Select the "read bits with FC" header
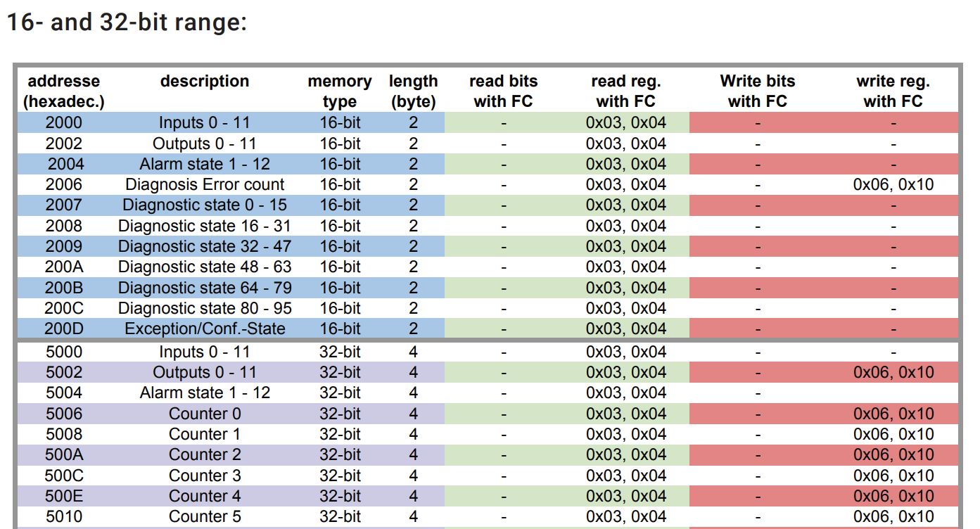 point(503,91)
